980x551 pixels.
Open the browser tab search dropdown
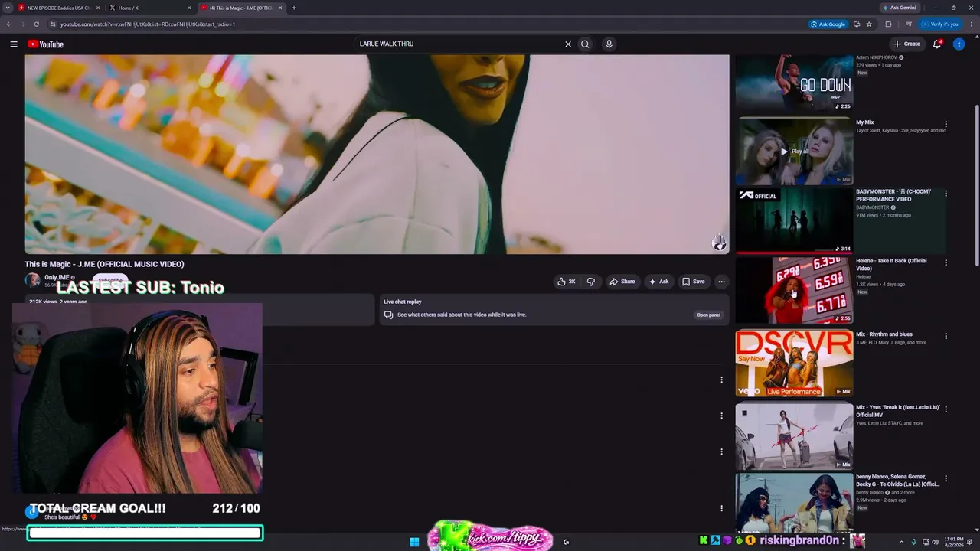[8, 8]
